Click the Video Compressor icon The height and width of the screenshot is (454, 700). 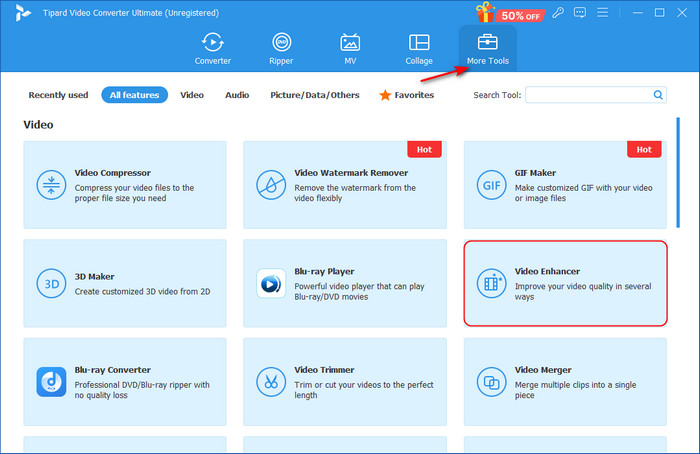51,185
